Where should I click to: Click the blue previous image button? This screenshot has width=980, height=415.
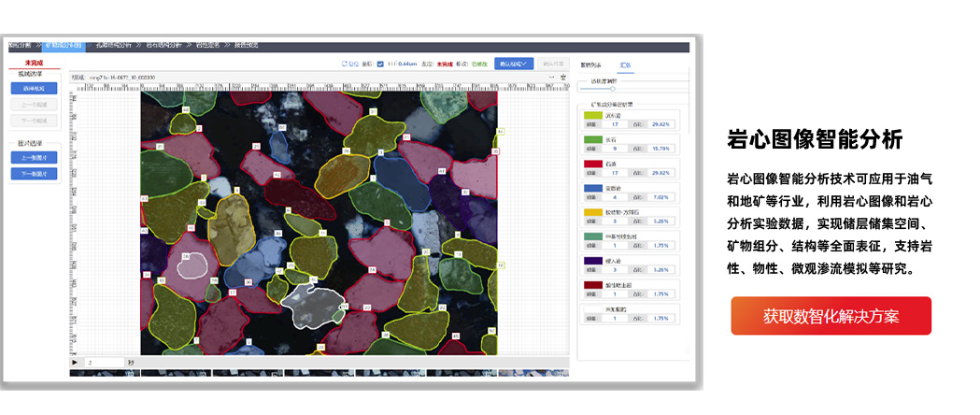tap(34, 158)
